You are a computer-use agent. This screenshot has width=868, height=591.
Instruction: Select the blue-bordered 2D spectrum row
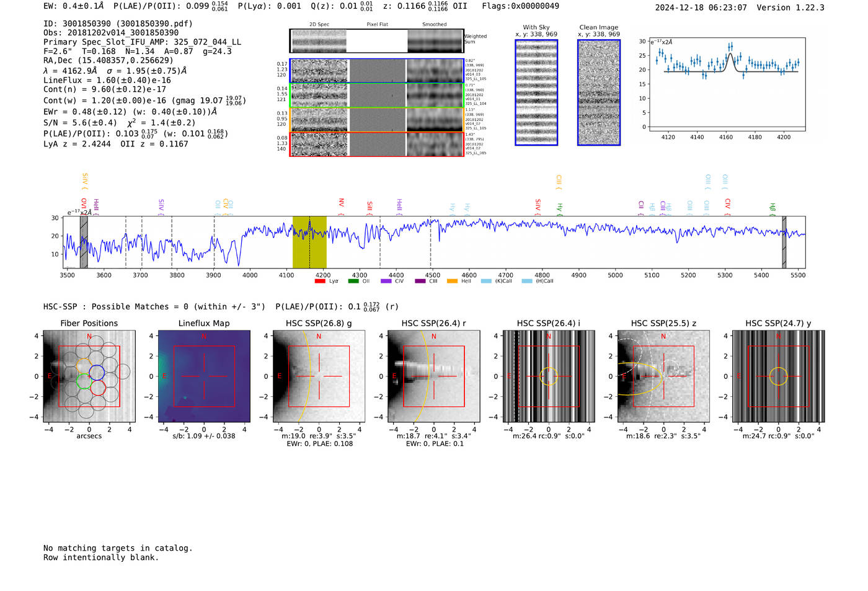pyautogui.click(x=377, y=71)
